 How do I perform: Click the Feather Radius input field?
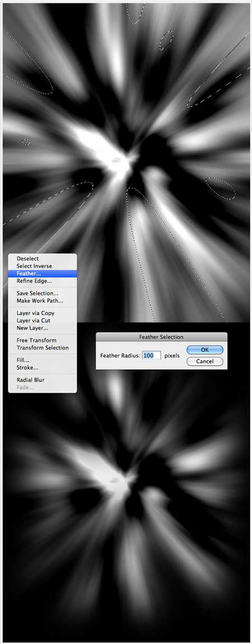click(x=151, y=355)
